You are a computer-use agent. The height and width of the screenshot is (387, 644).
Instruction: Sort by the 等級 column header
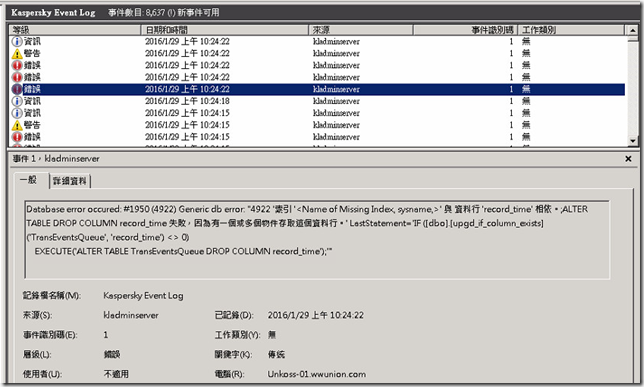coord(75,30)
